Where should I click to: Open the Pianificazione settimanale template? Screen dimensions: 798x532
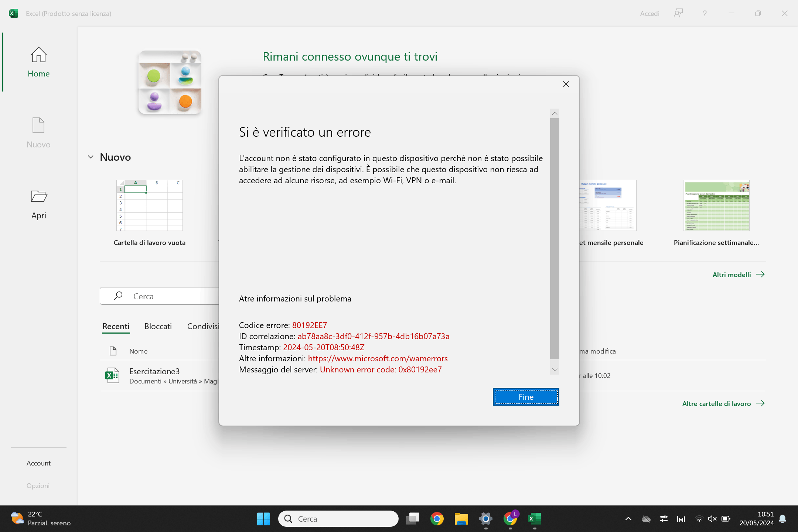point(716,213)
